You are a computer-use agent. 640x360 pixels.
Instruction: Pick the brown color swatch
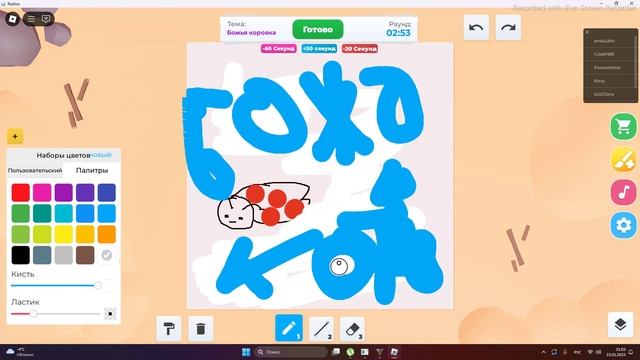(x=85, y=255)
